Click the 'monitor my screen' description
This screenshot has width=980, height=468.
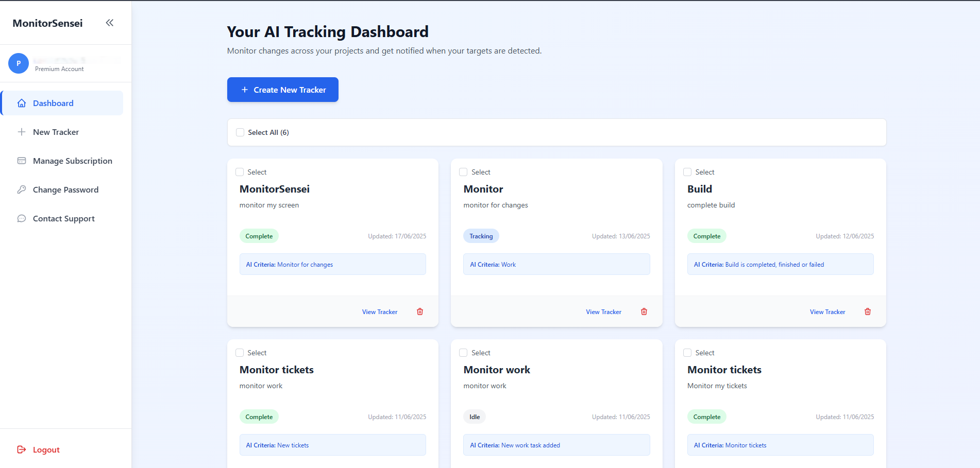tap(269, 205)
